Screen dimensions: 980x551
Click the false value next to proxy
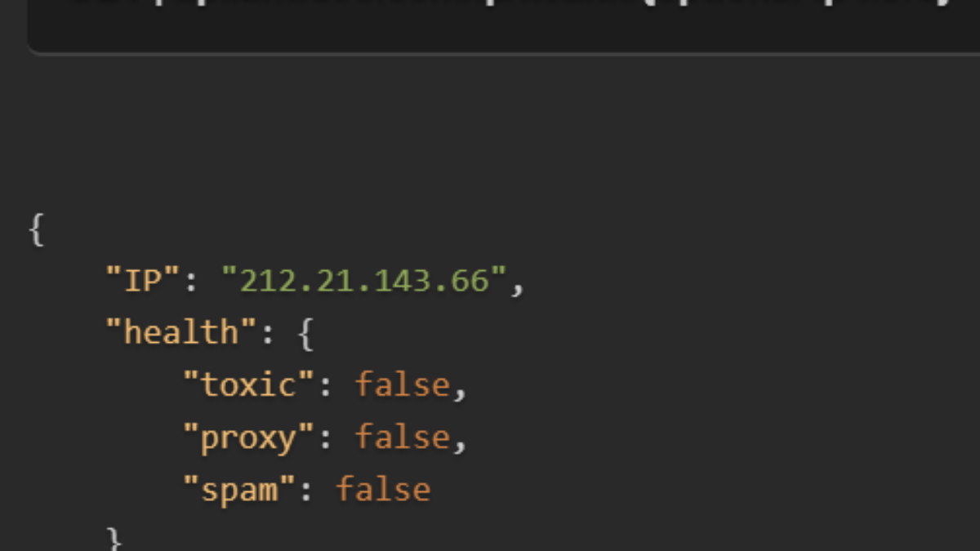402,438
